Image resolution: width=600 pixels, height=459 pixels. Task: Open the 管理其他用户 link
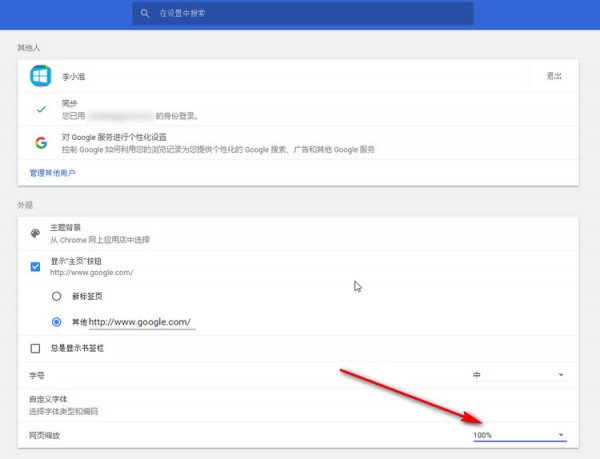coord(53,172)
